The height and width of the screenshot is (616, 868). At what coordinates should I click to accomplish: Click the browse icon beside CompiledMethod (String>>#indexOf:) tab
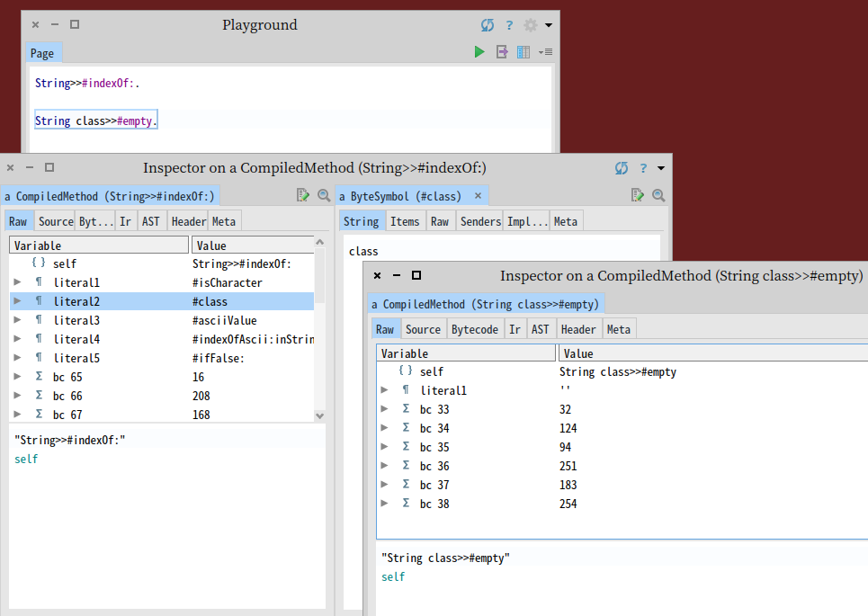(x=303, y=195)
